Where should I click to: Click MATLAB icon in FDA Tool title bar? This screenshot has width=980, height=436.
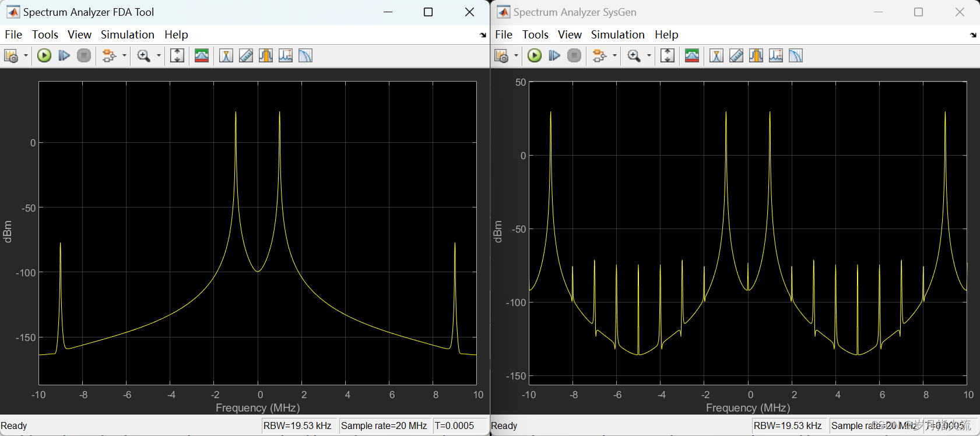pos(12,12)
